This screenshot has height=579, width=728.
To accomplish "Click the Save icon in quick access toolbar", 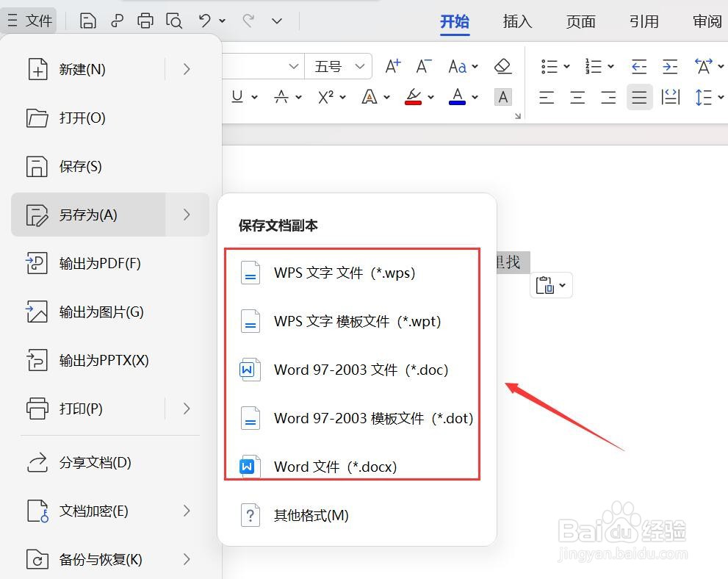I will pos(87,20).
